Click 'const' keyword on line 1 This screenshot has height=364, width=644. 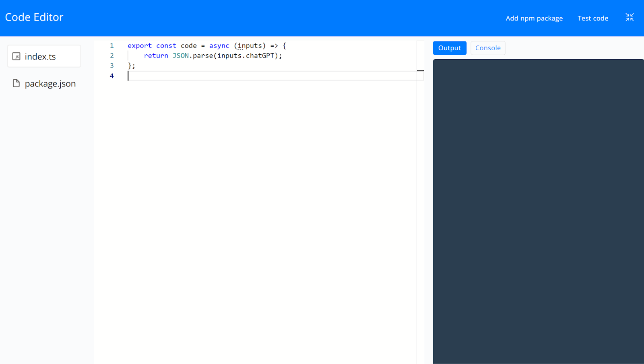pyautogui.click(x=166, y=46)
